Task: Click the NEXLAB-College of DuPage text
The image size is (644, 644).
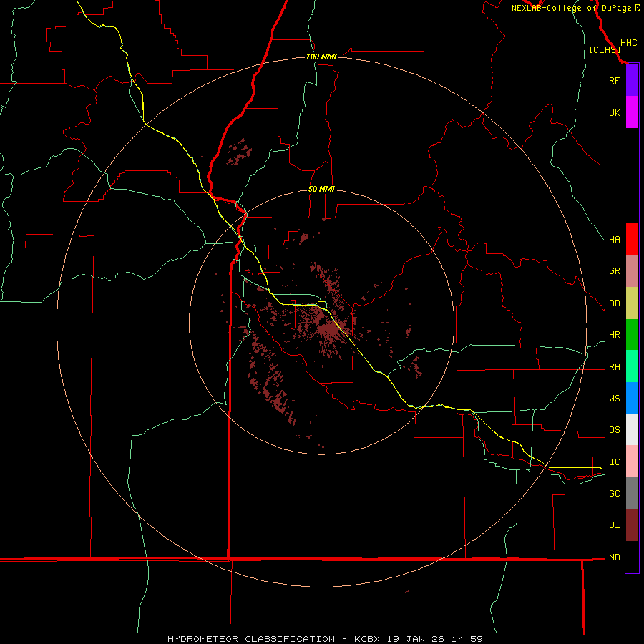Action: [571, 8]
